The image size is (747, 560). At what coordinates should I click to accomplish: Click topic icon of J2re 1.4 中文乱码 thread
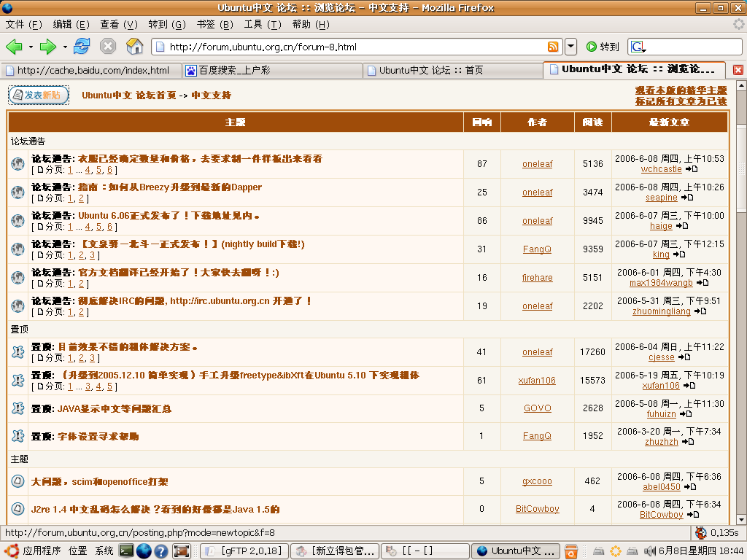[18, 508]
